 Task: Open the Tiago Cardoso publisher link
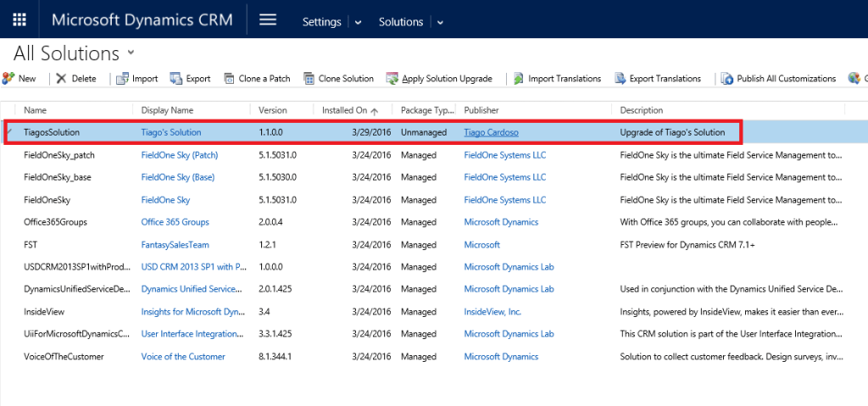pyautogui.click(x=491, y=132)
